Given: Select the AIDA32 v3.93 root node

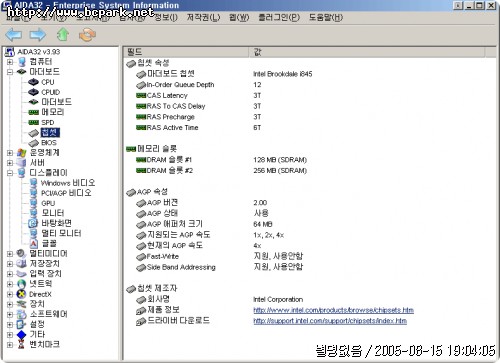Looking at the screenshot, I should point(38,52).
